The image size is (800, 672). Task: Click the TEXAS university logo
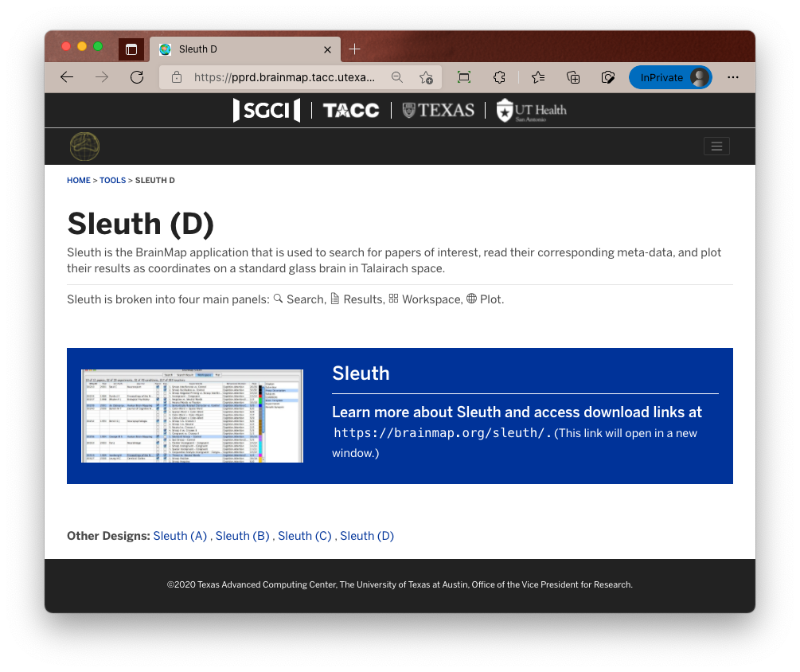click(439, 110)
